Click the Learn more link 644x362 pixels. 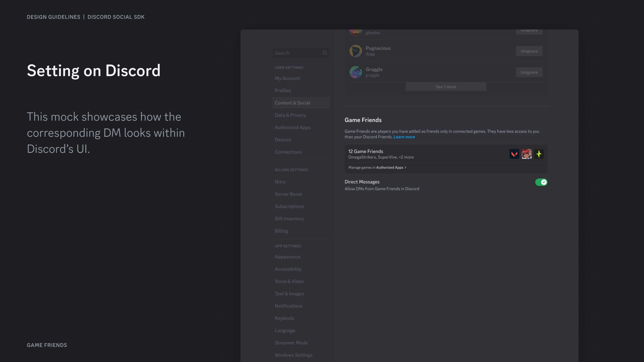pos(404,137)
